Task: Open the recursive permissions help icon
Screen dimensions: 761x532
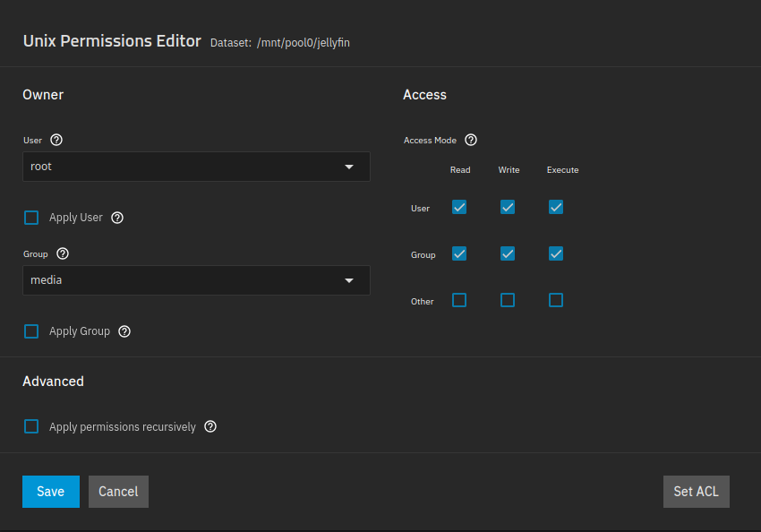Action: click(x=210, y=426)
